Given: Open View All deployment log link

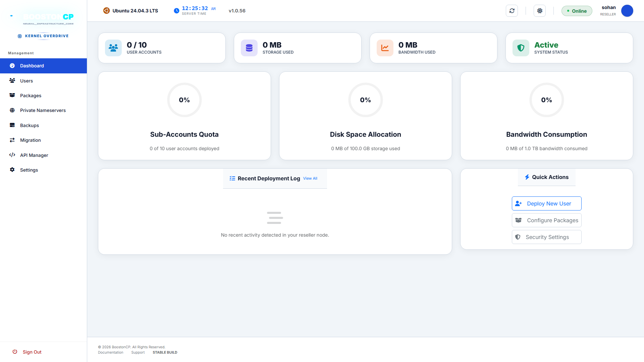Looking at the screenshot, I should 310,178.
